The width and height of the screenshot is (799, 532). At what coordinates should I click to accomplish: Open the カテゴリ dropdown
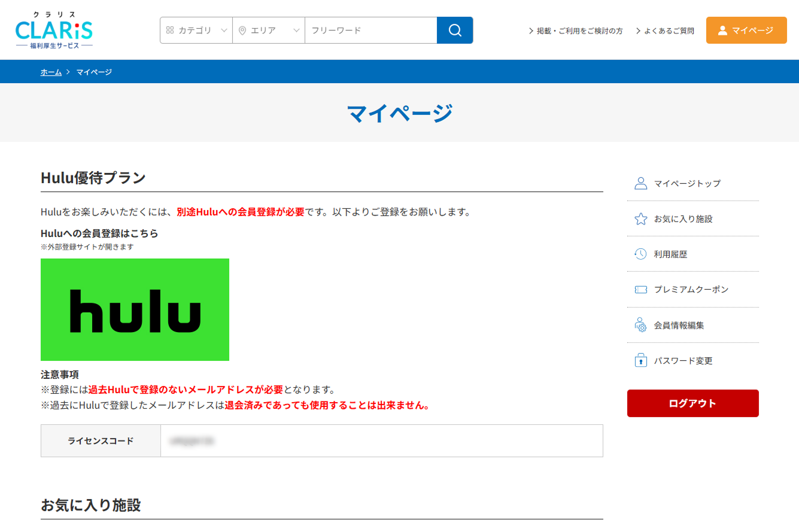pos(196,30)
